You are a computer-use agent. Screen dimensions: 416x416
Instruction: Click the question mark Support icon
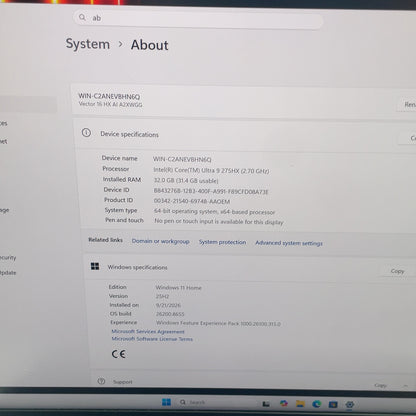pos(101,381)
